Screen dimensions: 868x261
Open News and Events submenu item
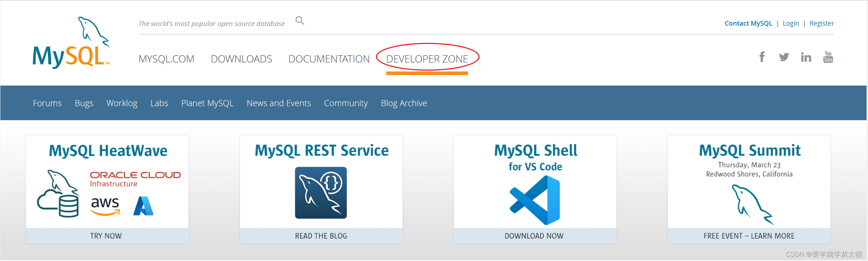(279, 103)
